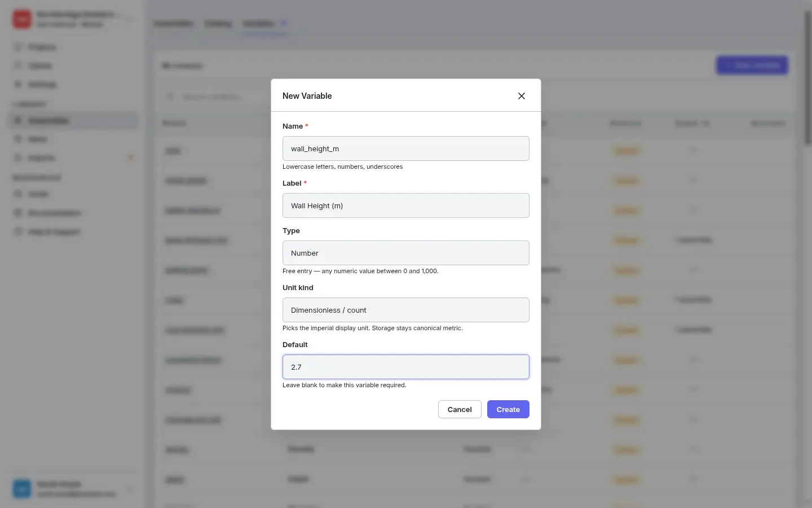Open the Type dropdown showing Number
Viewport: 812px width, 508px height.
406,253
